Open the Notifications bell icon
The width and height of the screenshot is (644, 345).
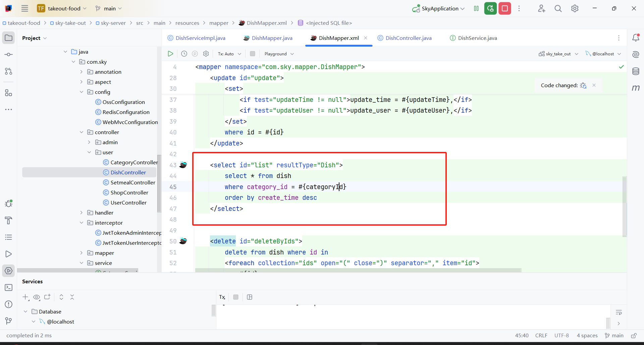tap(636, 38)
